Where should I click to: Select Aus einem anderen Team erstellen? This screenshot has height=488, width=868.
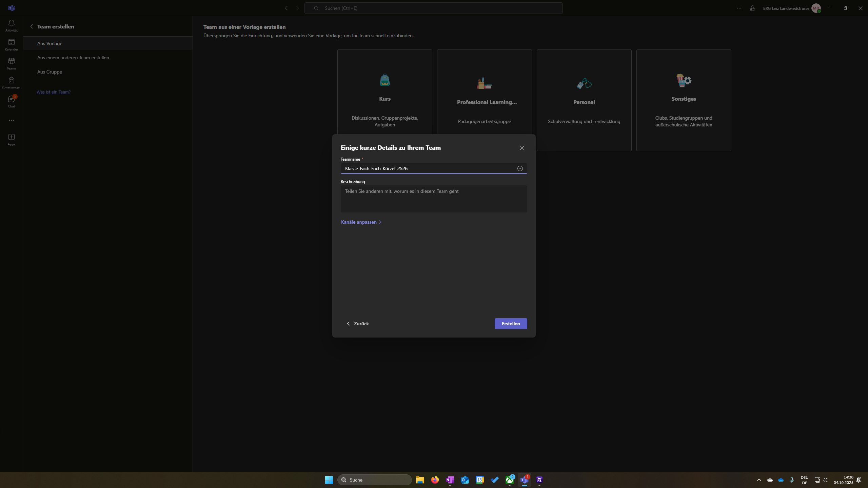73,58
